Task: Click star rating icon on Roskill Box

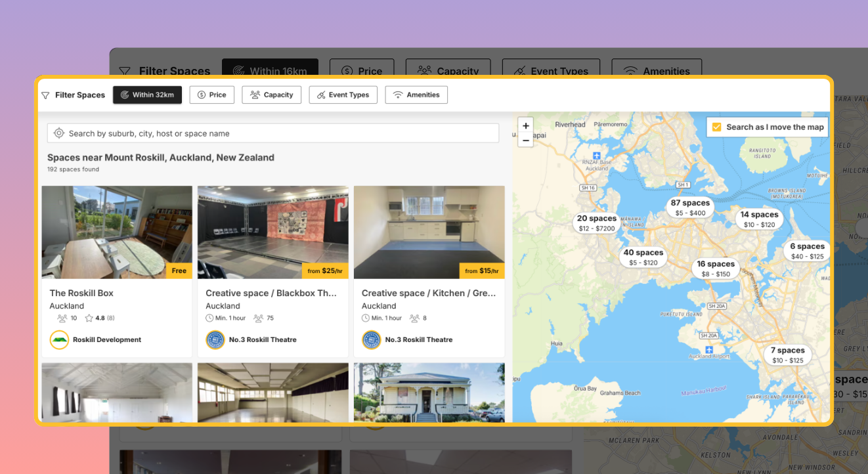Action: coord(89,318)
